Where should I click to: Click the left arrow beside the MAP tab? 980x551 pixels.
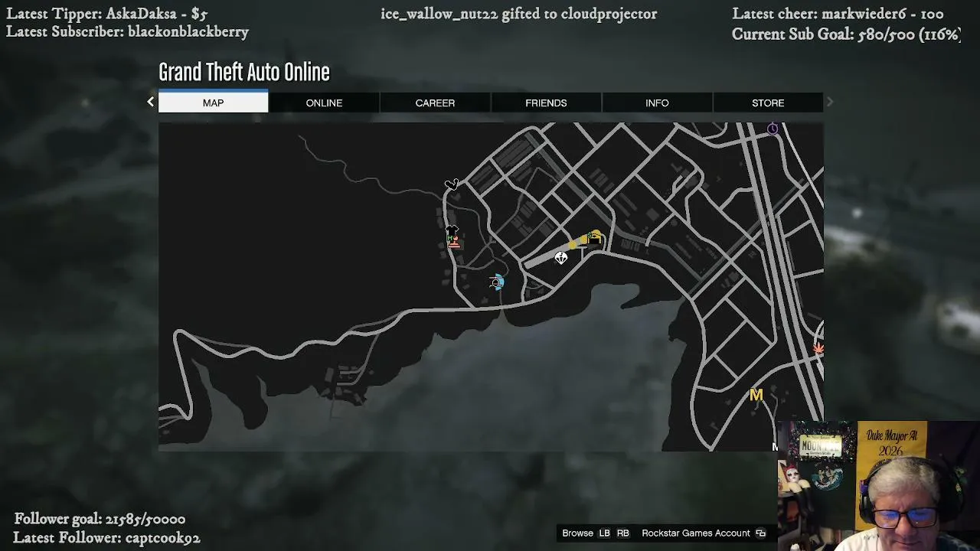(150, 102)
